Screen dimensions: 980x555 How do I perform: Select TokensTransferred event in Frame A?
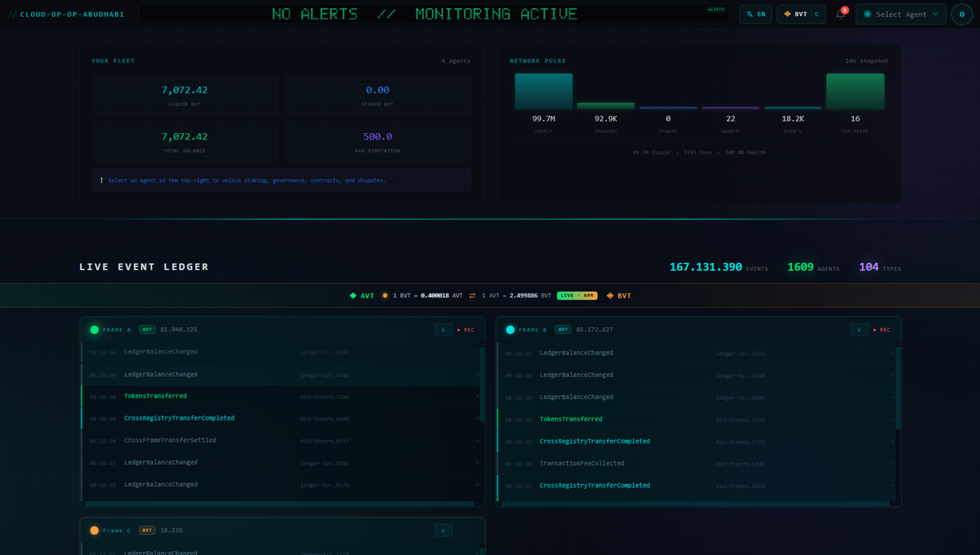click(x=156, y=396)
